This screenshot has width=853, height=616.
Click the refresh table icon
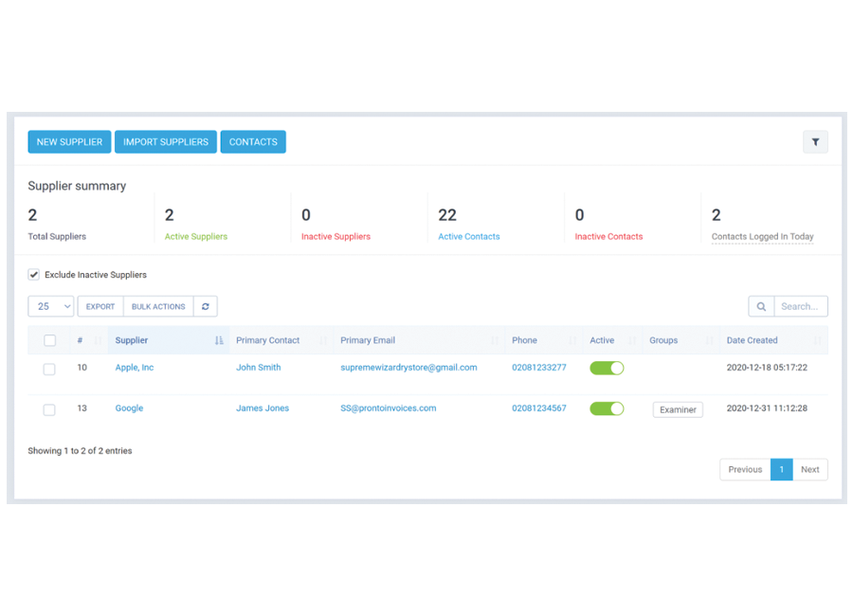point(206,306)
